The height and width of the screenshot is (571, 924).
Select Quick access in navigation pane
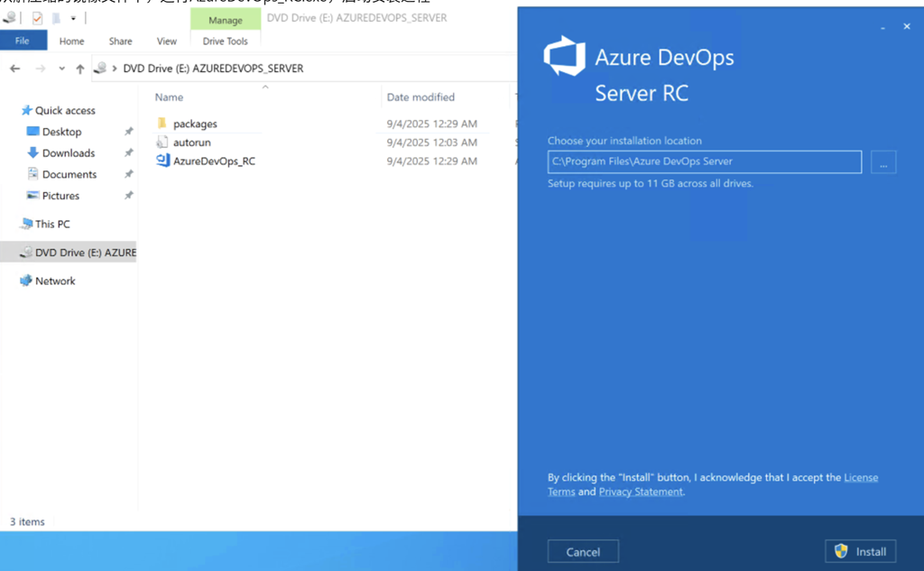pyautogui.click(x=65, y=110)
